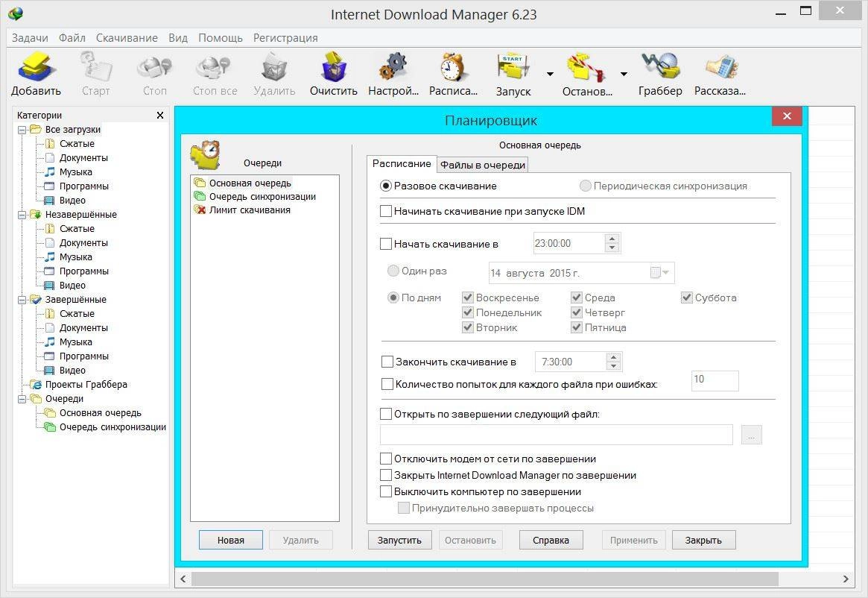Select Документы under Завершённые
Viewport: 868px width, 598px height.
point(83,327)
